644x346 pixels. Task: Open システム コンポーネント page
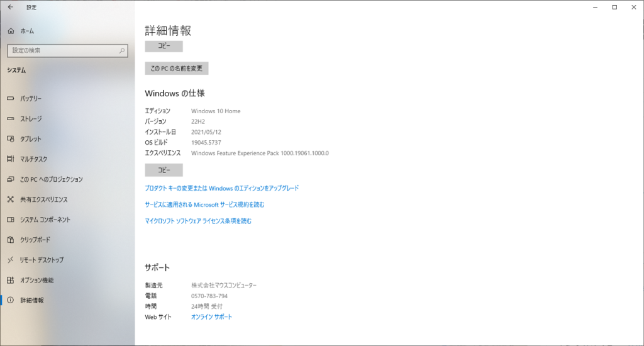point(45,220)
